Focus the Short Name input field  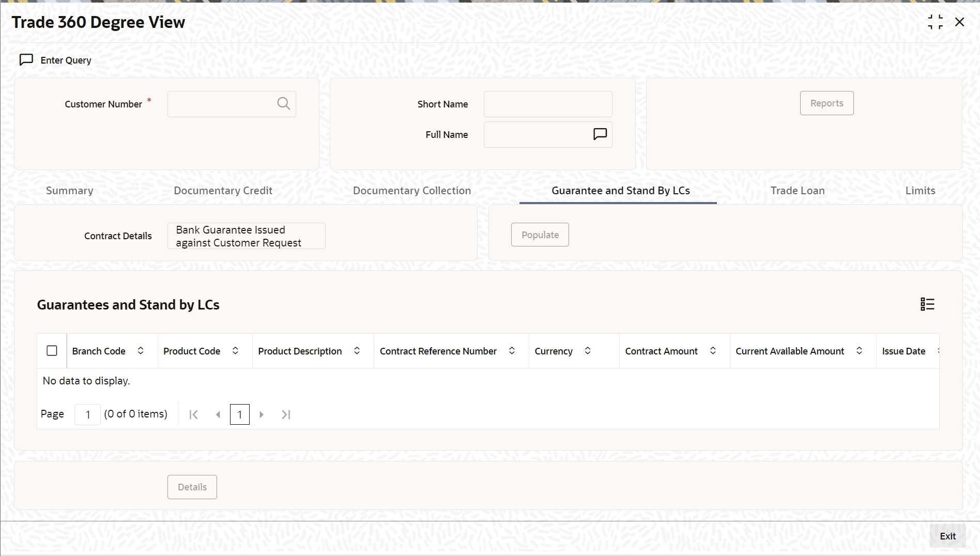point(548,104)
